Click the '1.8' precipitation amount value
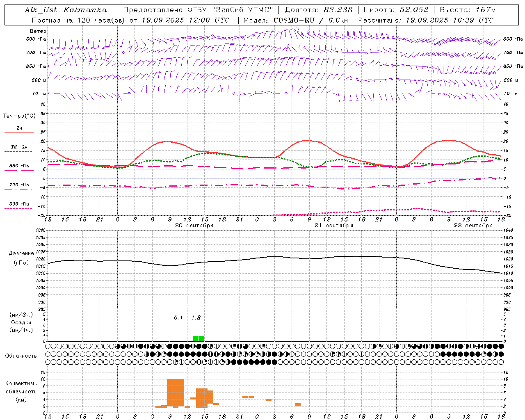 point(196,318)
